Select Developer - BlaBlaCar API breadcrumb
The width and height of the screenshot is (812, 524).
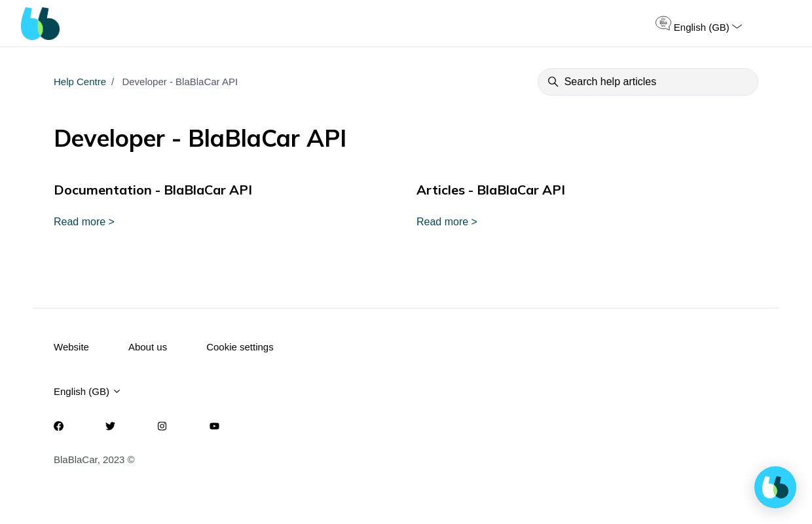[x=179, y=82]
